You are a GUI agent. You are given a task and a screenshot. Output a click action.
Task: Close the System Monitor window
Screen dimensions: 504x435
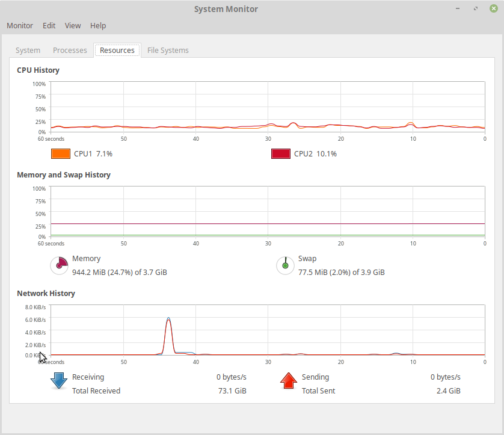[x=494, y=8]
